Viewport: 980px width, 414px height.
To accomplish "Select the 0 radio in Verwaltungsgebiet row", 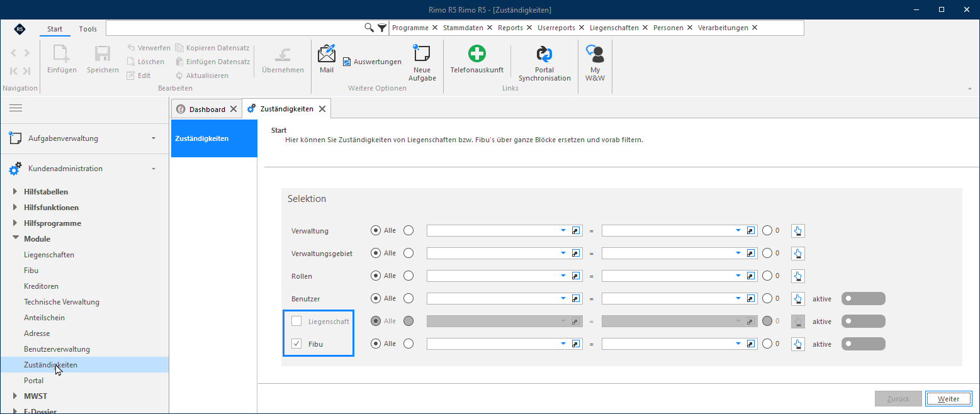I will [767, 254].
